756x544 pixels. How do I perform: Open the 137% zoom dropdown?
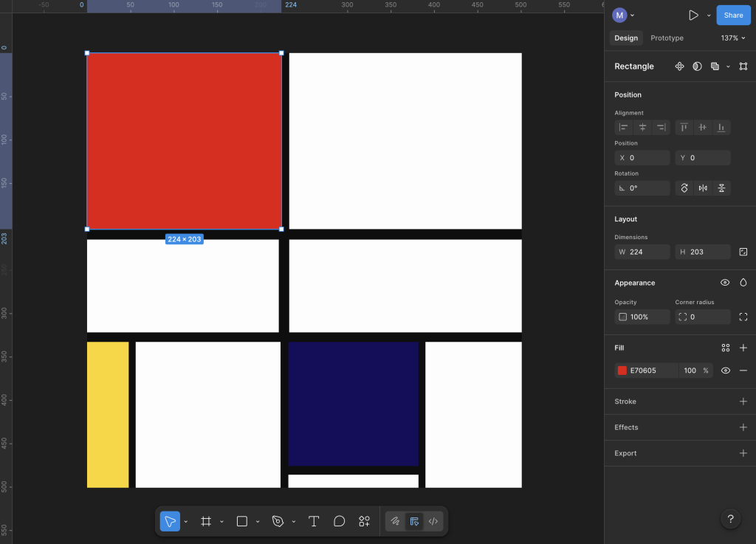733,38
